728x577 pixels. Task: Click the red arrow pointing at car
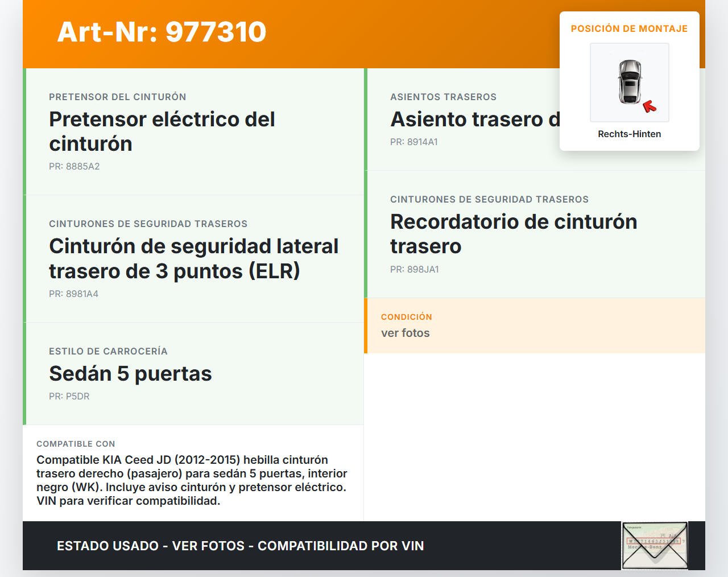649,106
